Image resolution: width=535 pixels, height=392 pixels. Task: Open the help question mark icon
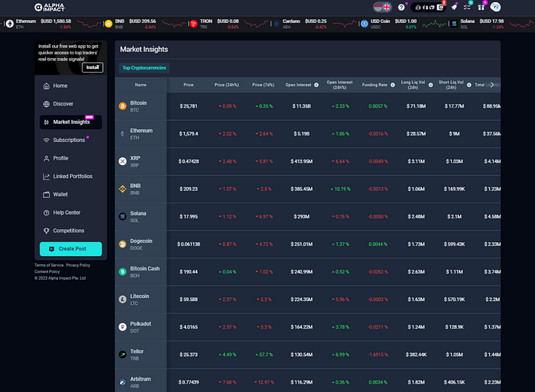pyautogui.click(x=401, y=7)
